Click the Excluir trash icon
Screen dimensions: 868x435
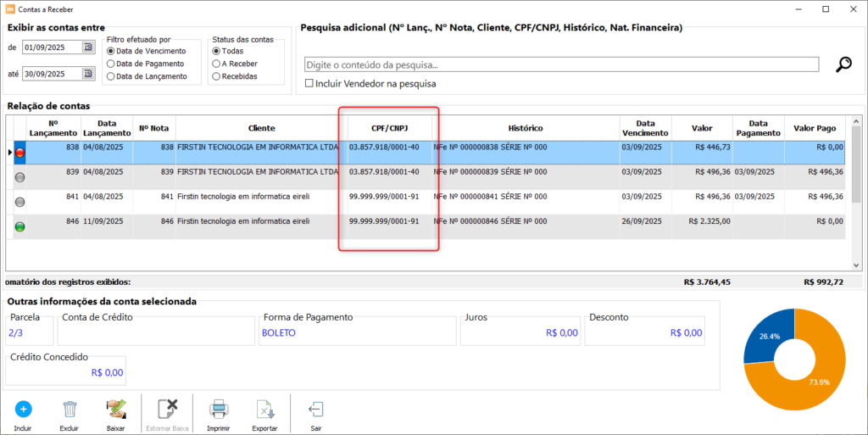pyautogui.click(x=70, y=410)
